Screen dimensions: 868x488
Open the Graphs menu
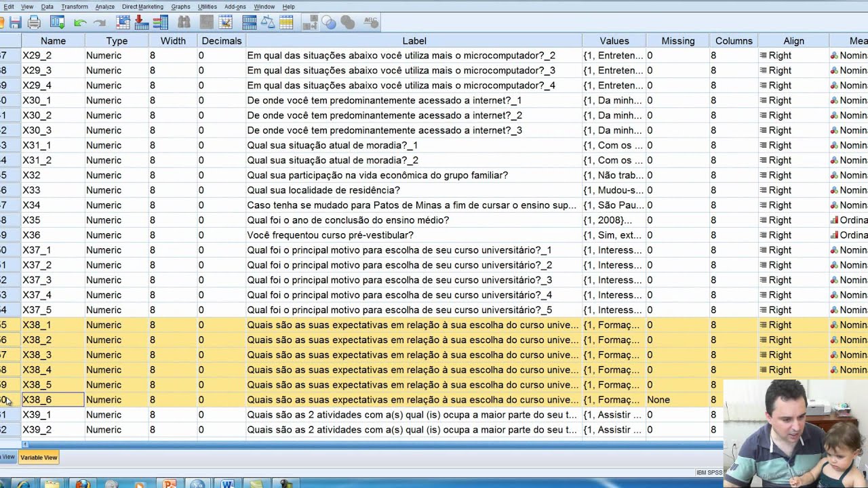coord(180,7)
